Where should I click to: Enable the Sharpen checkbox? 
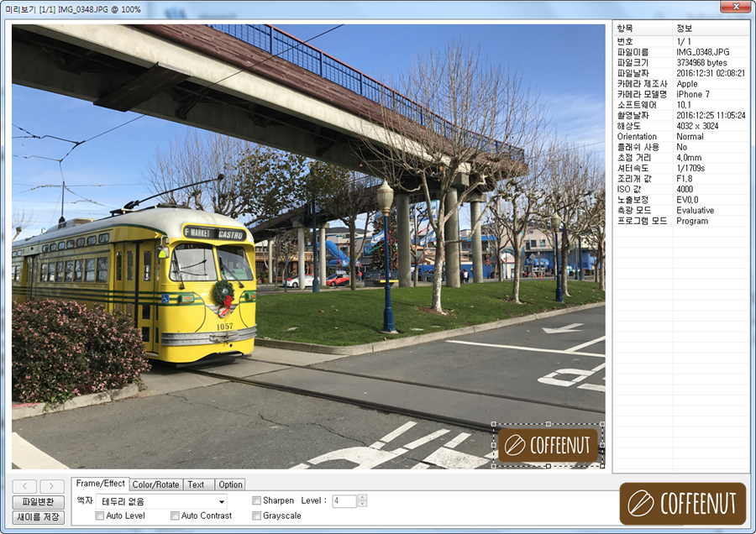(258, 500)
